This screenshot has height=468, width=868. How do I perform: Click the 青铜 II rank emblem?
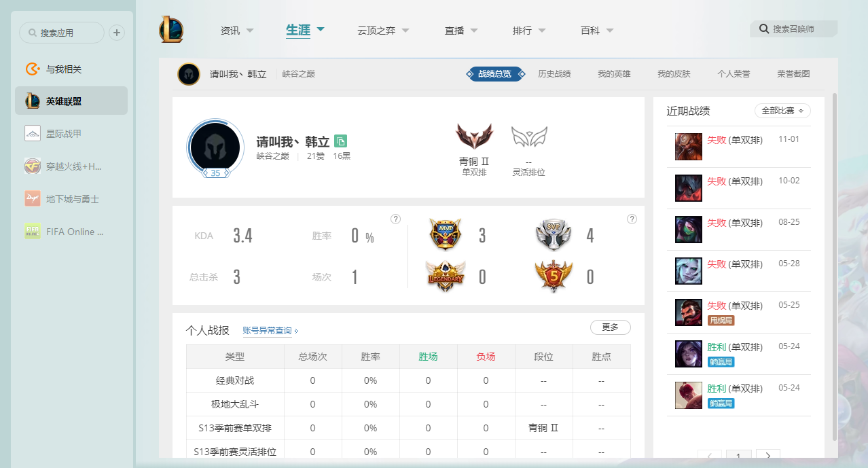click(474, 136)
